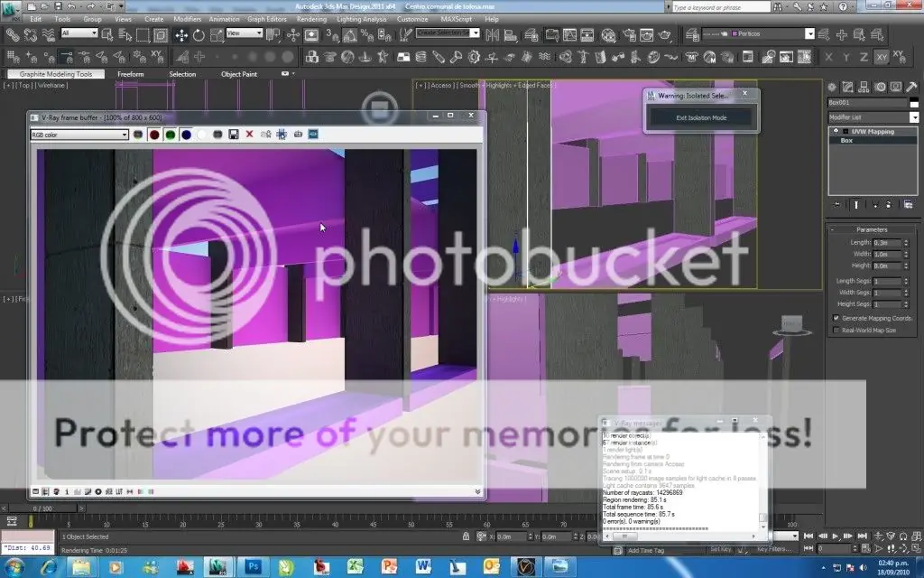Go to end of animation

point(862,536)
